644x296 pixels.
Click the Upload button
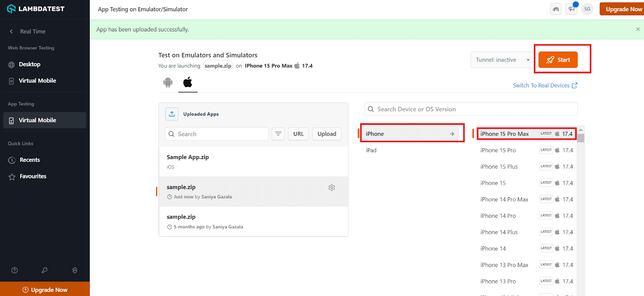coord(327,134)
